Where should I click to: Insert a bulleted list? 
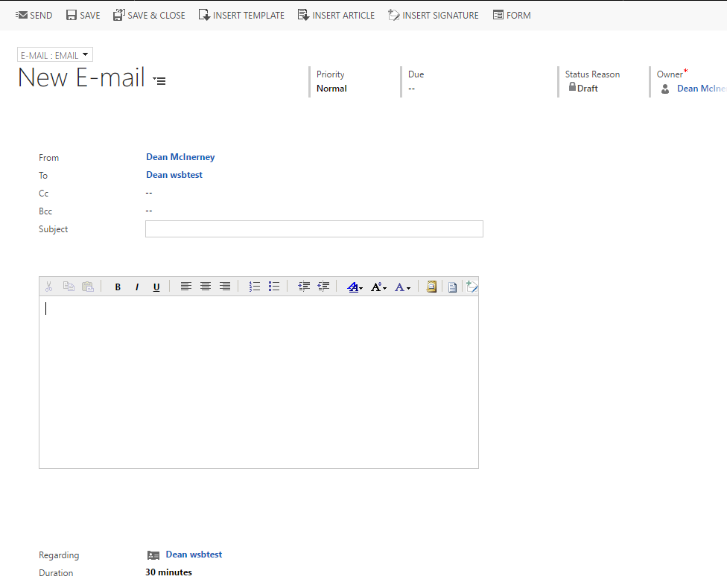coord(274,287)
